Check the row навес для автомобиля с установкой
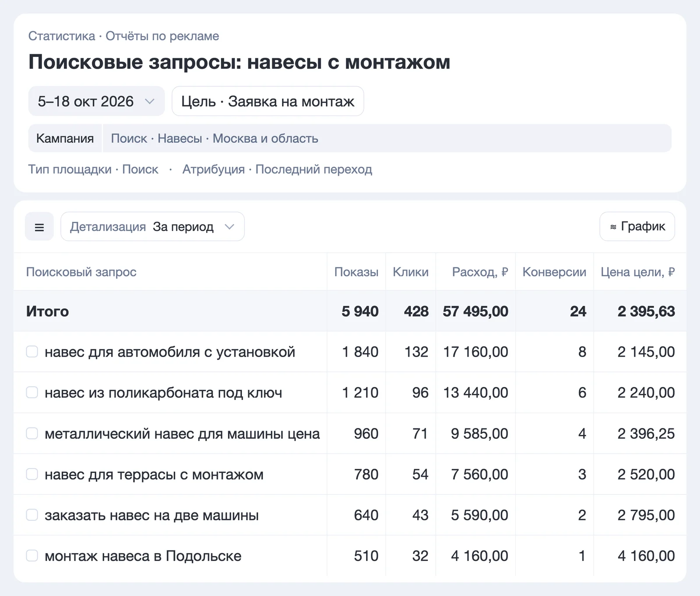700x596 pixels. pyautogui.click(x=32, y=351)
